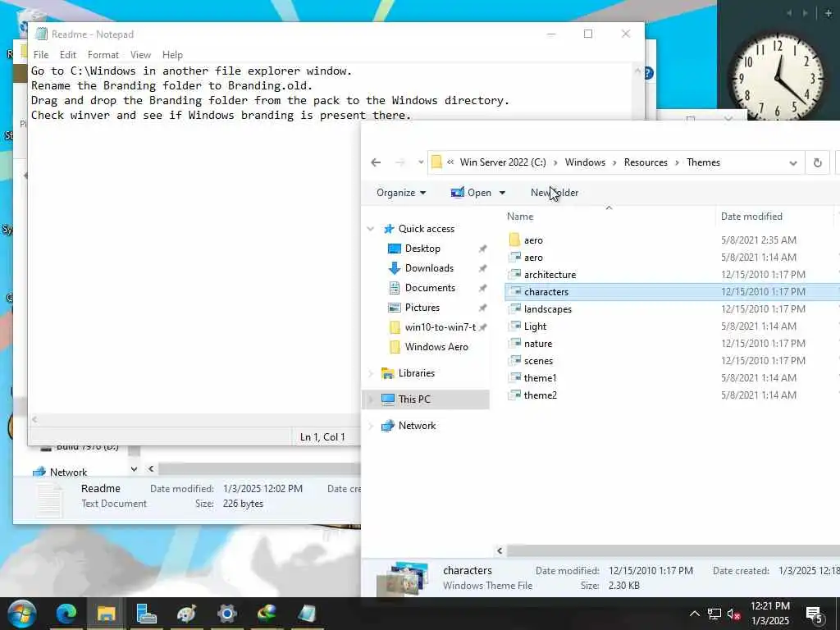Open the View menu in Notepad
This screenshot has height=630, width=840.
coord(140,55)
